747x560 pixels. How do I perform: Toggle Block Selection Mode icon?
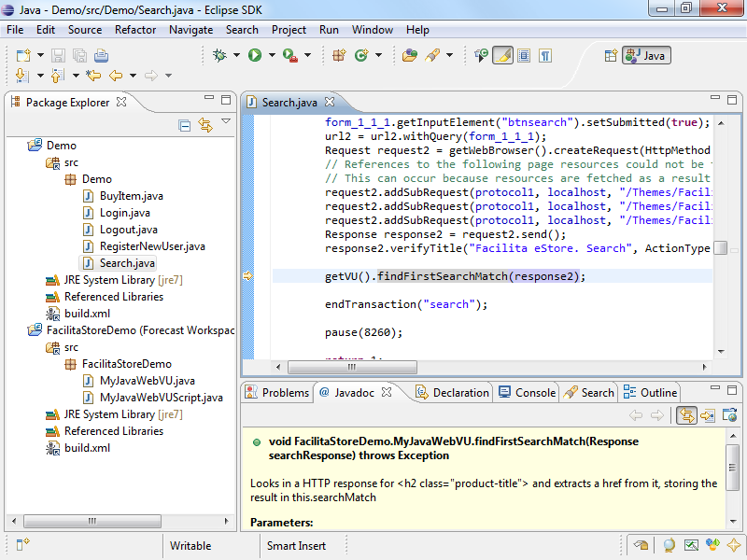pyautogui.click(x=524, y=56)
